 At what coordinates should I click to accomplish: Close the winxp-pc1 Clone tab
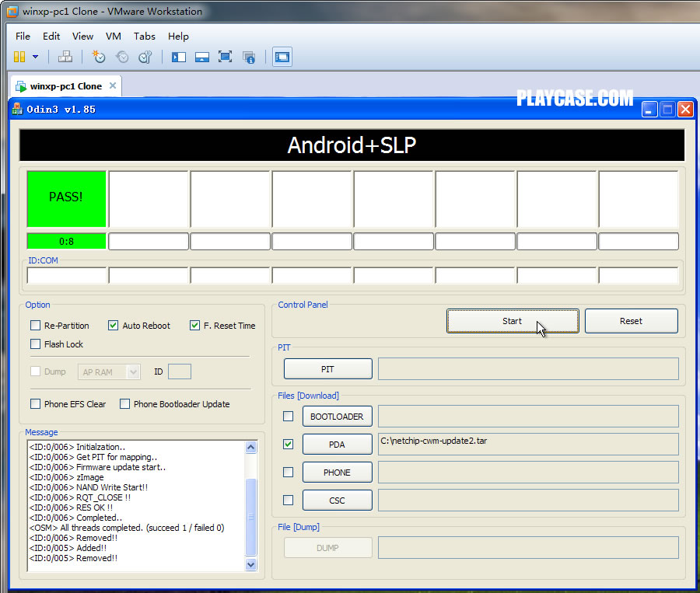113,85
